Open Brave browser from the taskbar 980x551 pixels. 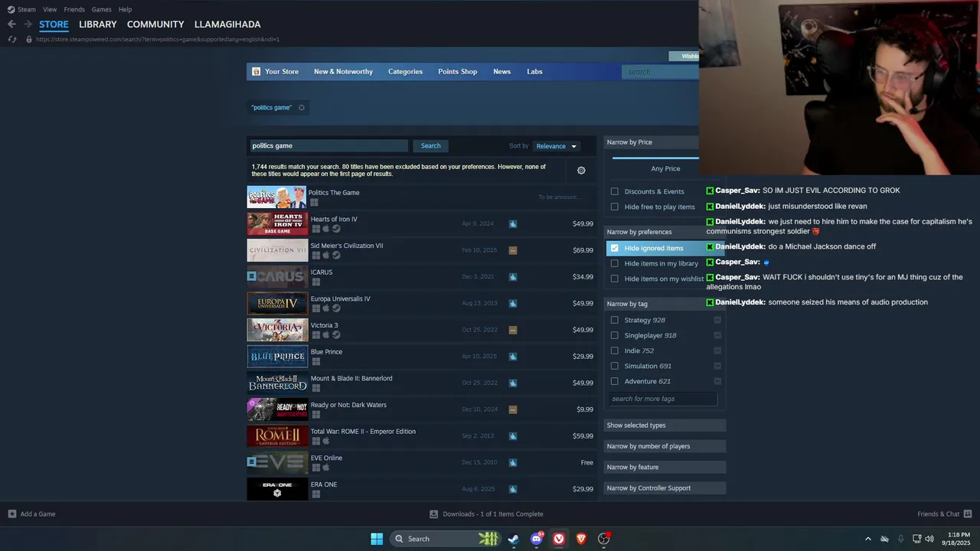pyautogui.click(x=581, y=539)
